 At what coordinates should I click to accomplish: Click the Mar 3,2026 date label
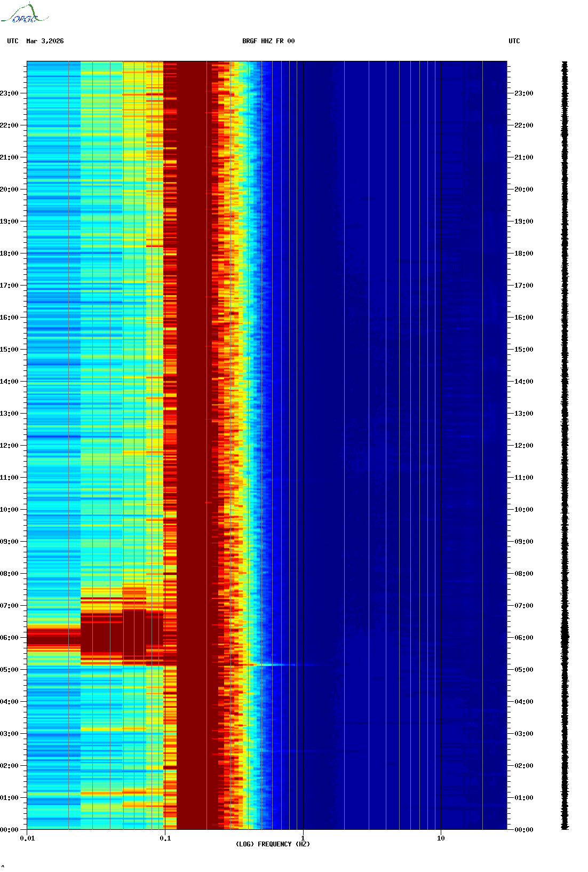tap(45, 41)
